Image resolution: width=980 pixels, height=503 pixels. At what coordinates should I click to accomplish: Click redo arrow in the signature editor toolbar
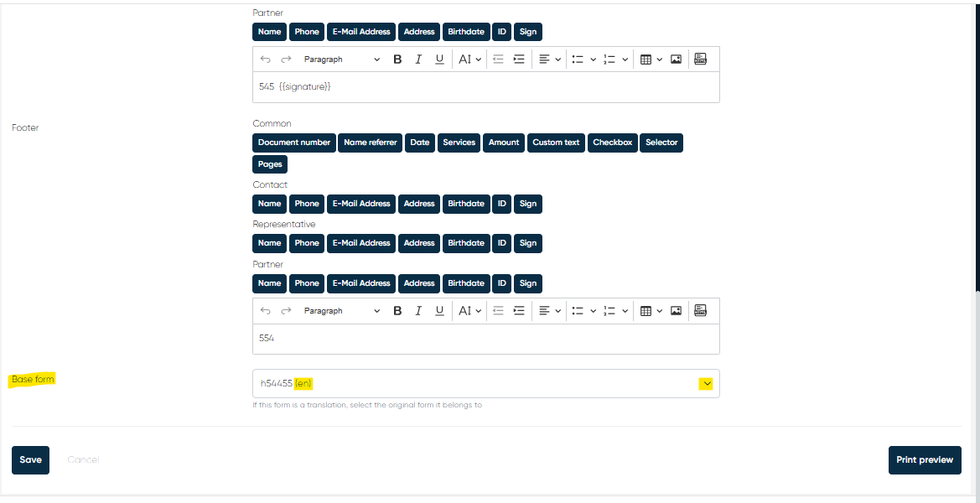[286, 60]
